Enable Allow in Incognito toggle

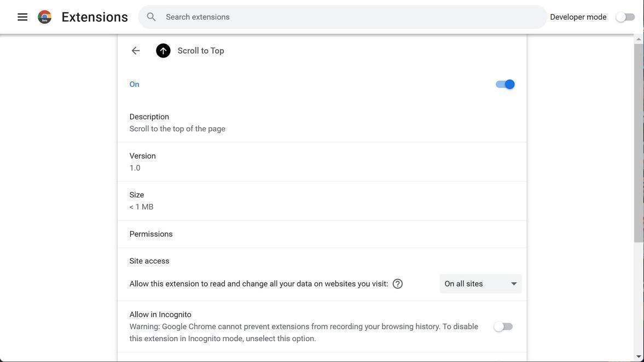[x=503, y=326]
